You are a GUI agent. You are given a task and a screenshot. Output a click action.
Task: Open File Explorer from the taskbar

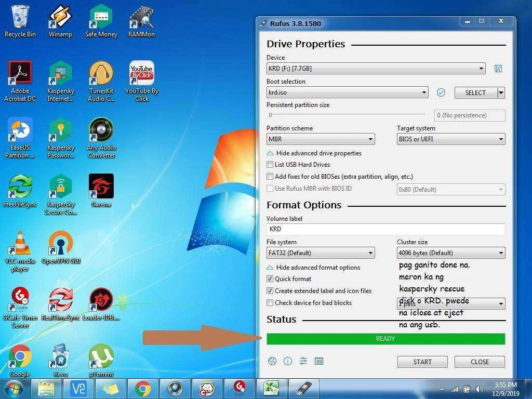point(46,389)
